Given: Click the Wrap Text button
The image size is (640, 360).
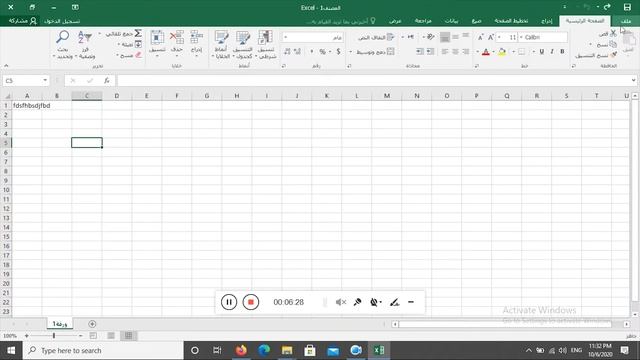Looking at the screenshot, I should 376,37.
